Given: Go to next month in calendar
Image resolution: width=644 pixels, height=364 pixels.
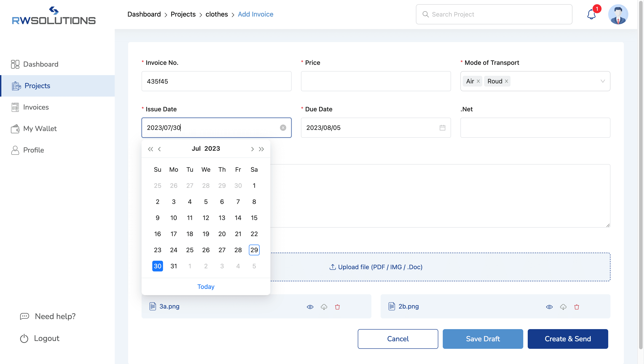Looking at the screenshot, I should click(x=252, y=149).
